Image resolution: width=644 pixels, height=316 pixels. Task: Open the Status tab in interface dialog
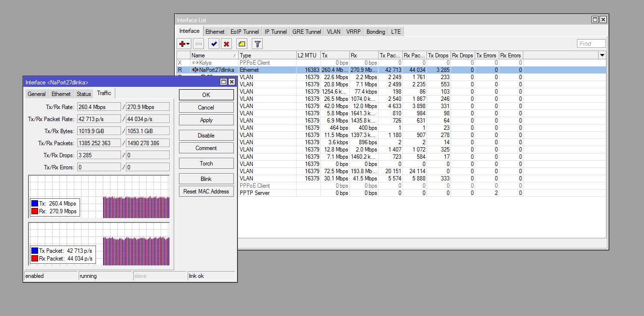tap(83, 94)
